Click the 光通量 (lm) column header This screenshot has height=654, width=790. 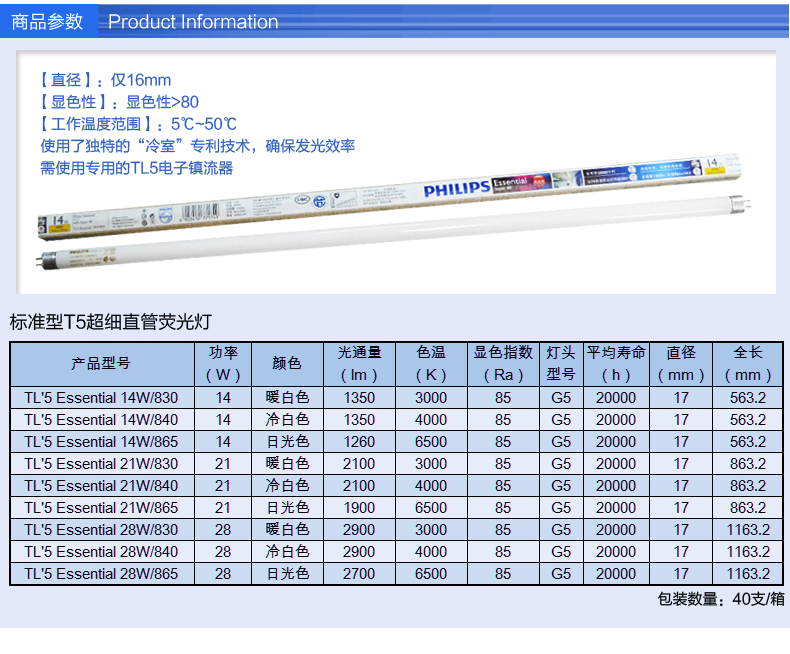(x=359, y=363)
